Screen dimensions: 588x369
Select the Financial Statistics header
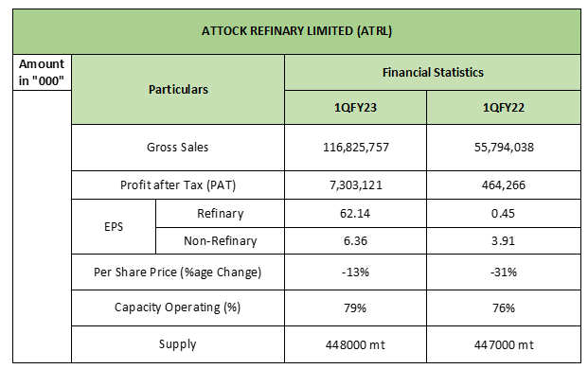click(433, 72)
